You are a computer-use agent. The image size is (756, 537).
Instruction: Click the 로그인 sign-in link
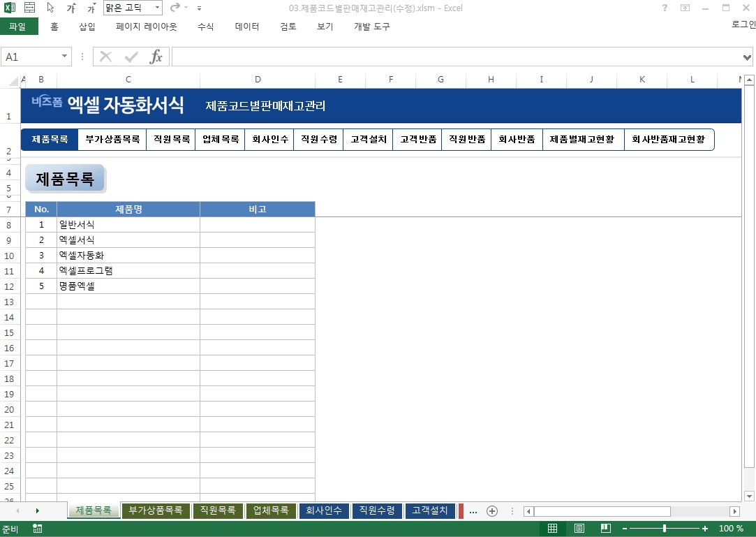click(x=743, y=24)
